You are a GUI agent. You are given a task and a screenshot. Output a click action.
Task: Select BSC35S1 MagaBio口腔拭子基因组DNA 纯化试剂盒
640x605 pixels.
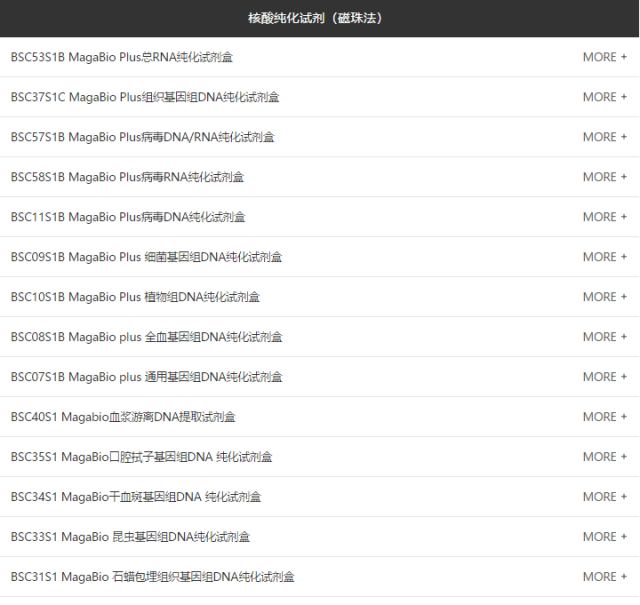[141, 457]
